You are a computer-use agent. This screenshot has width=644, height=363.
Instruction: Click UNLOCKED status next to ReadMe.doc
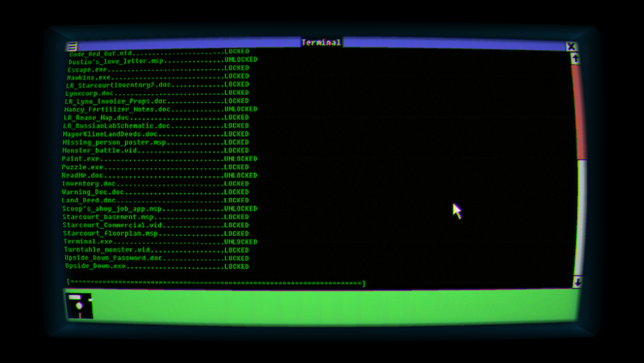coord(241,176)
